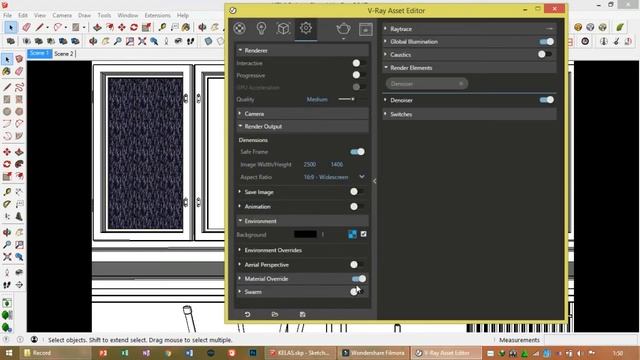Select the Freehand tool in left toolbar
640x360 pixels.
(x=19, y=87)
